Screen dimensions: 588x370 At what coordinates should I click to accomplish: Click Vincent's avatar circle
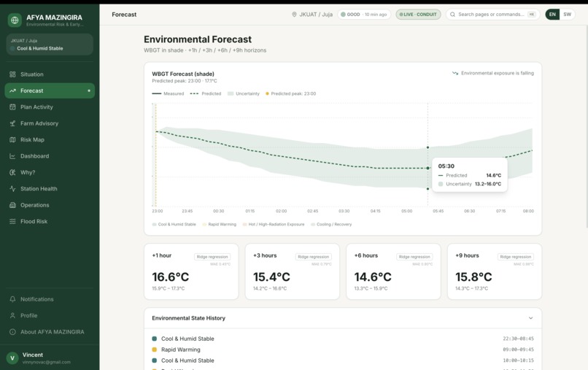(12, 358)
